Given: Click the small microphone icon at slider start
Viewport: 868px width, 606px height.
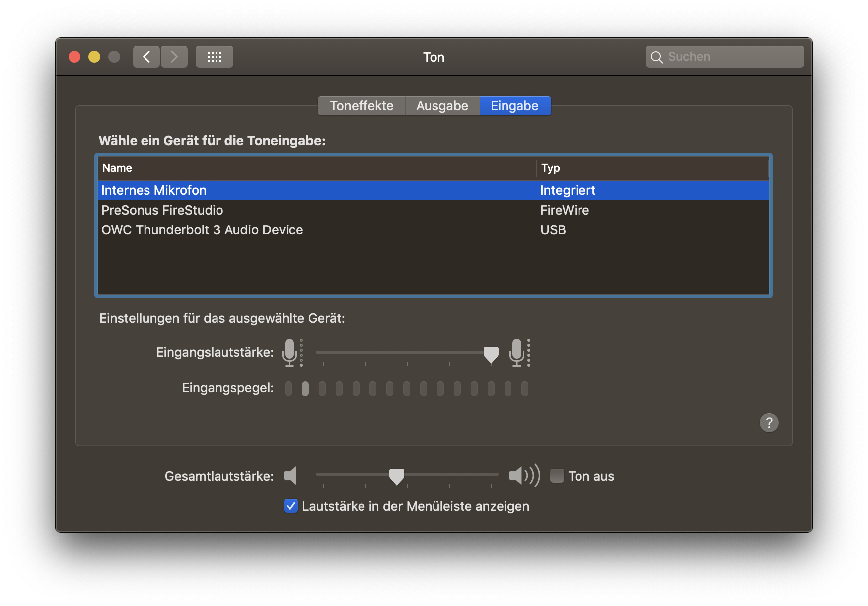Looking at the screenshot, I should 290,352.
